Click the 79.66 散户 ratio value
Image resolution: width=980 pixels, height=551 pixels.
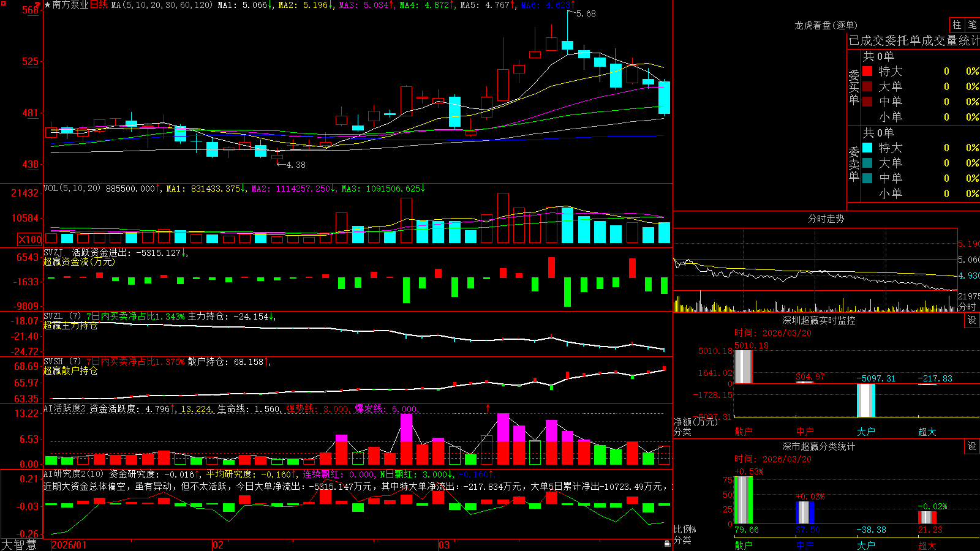(747, 530)
